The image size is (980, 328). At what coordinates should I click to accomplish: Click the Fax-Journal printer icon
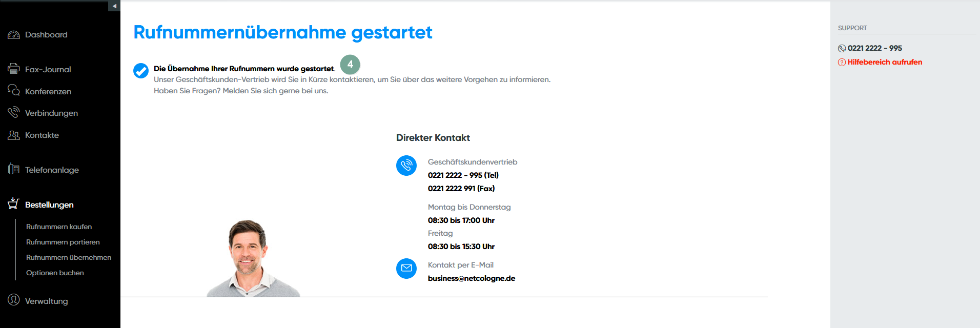(x=14, y=69)
